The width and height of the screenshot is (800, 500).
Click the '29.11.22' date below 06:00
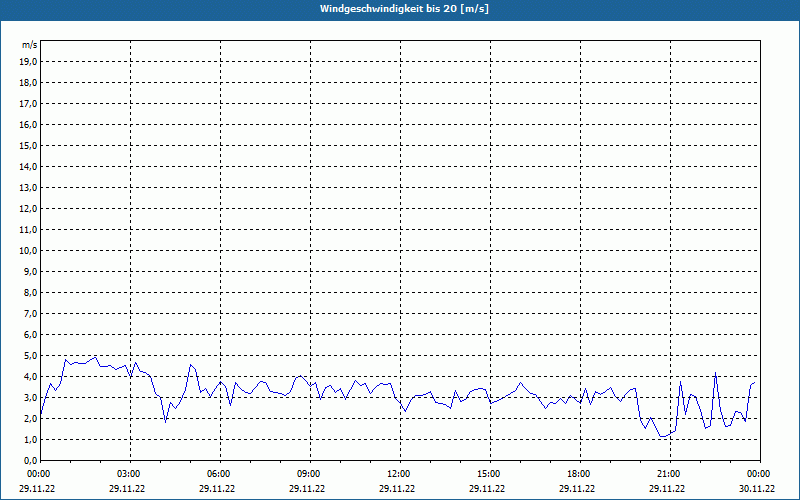tap(217, 488)
